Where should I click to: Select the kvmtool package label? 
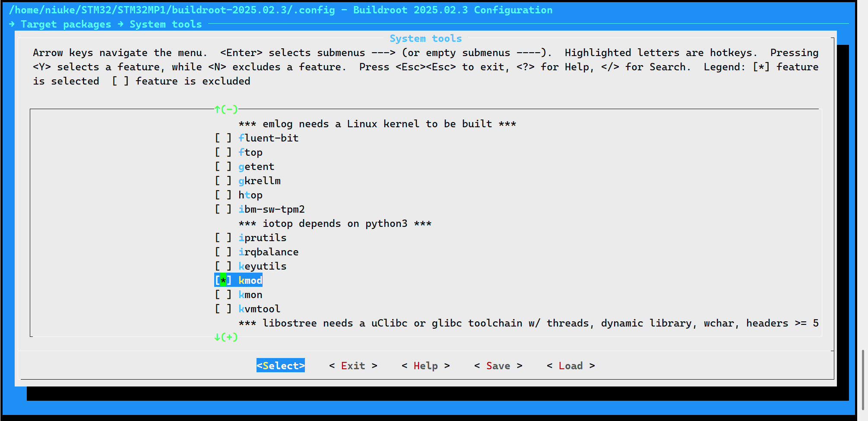click(260, 309)
